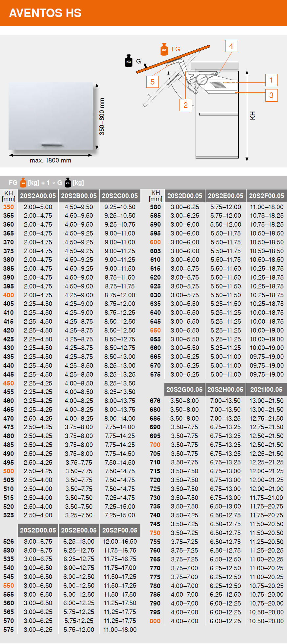This screenshot has width=287, height=644.
Task: Select callout number 2 in the fitting diagram
Action: pyautogui.click(x=186, y=105)
